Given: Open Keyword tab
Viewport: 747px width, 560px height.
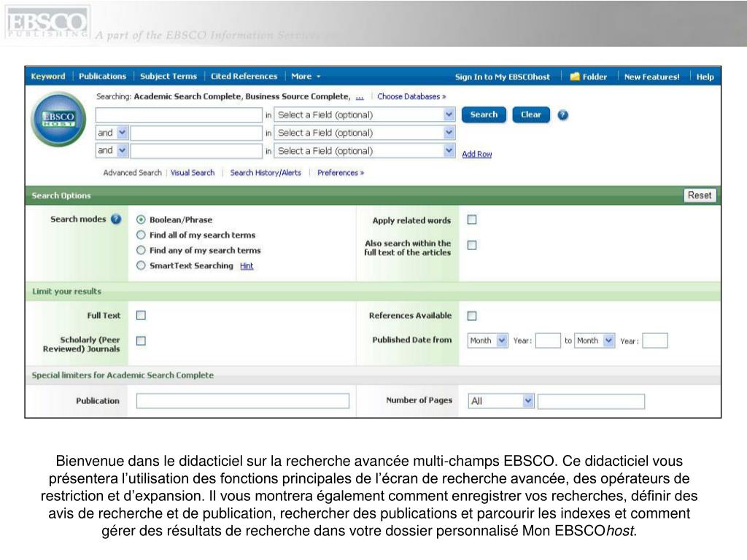Looking at the screenshot, I should point(47,76).
